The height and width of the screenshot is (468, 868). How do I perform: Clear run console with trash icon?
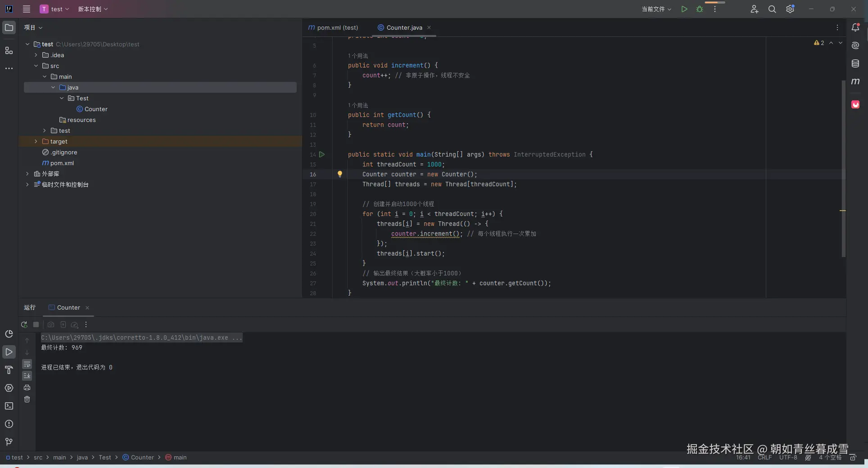pos(27,399)
